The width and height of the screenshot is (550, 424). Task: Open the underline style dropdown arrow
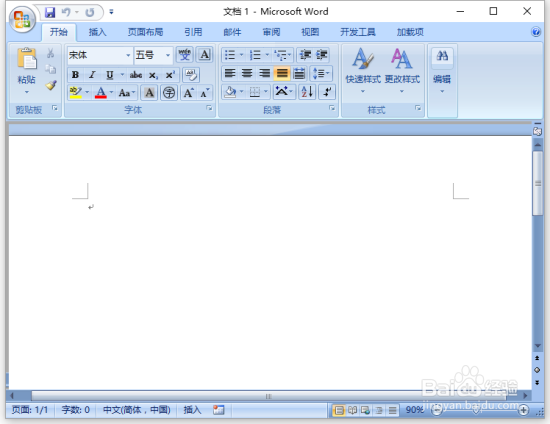122,74
